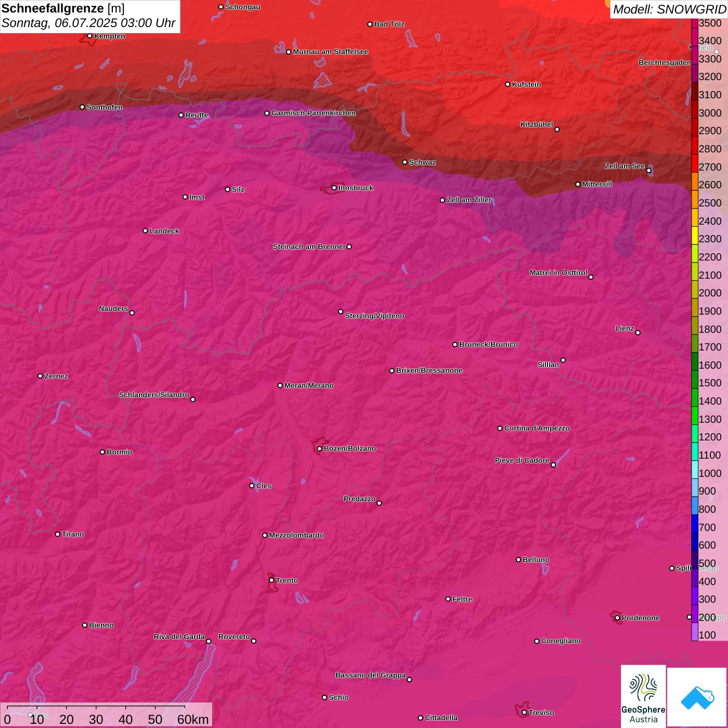The width and height of the screenshot is (728, 728).
Task: Click the Meran/Merano label
Action: pyautogui.click(x=309, y=386)
